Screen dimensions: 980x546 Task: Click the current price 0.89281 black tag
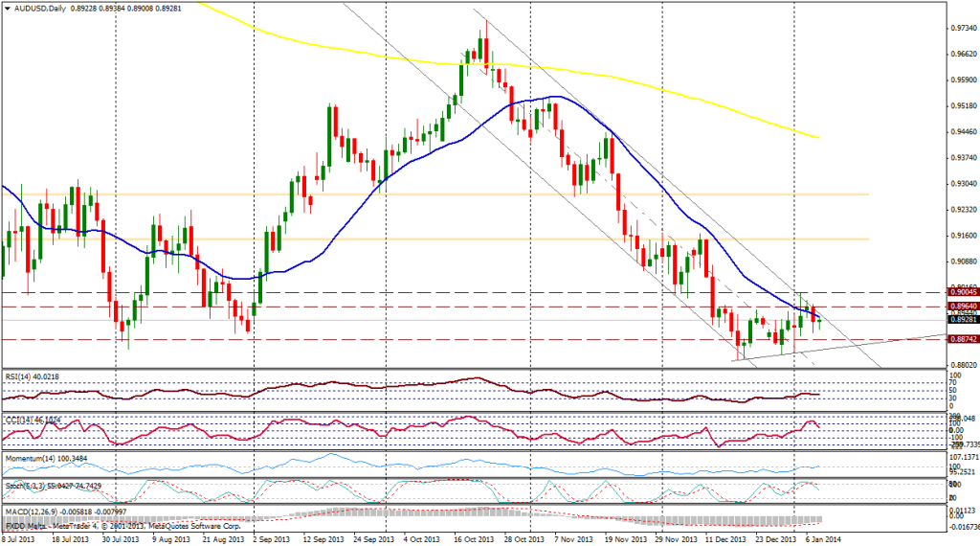click(x=961, y=319)
